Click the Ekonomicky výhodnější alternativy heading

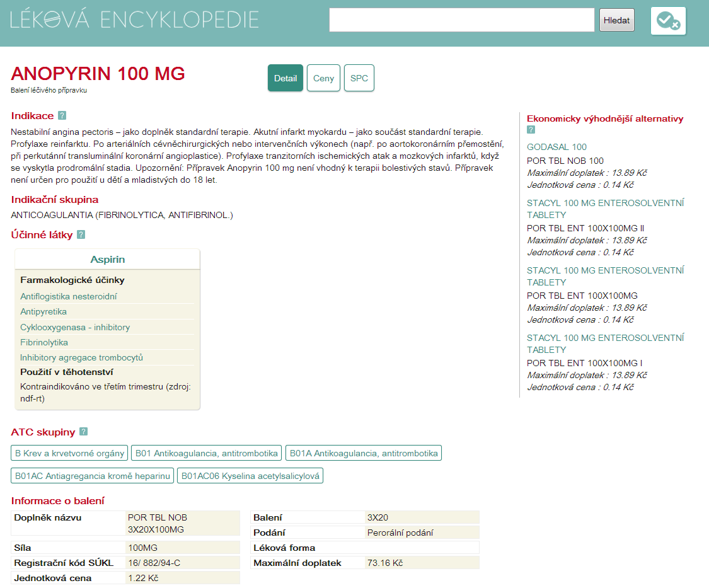[605, 118]
